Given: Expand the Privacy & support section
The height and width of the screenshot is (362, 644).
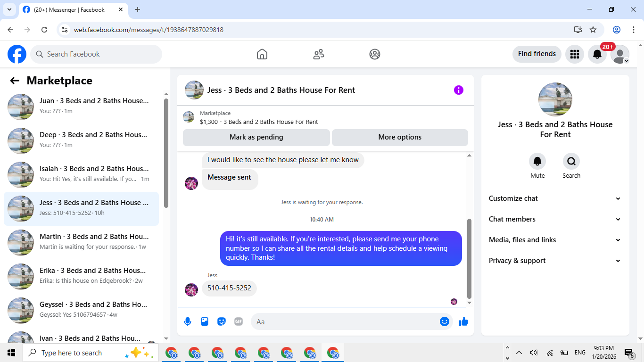Looking at the screenshot, I should (x=555, y=261).
